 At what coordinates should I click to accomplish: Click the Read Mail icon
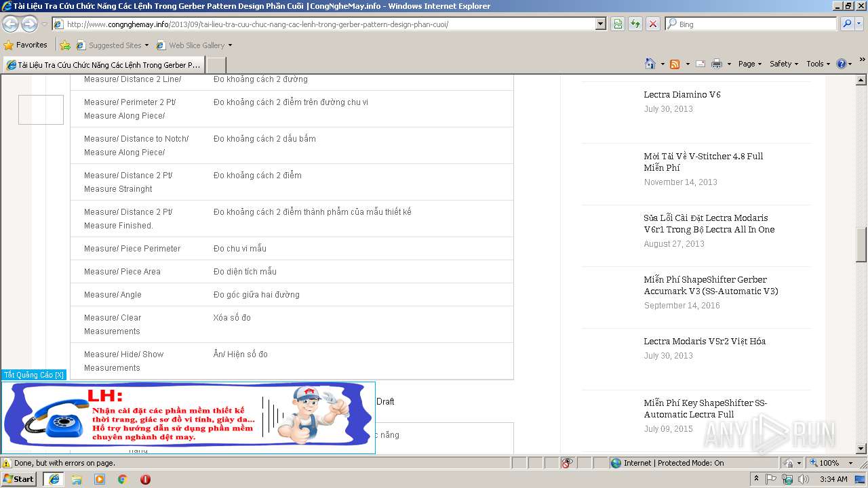tap(701, 64)
